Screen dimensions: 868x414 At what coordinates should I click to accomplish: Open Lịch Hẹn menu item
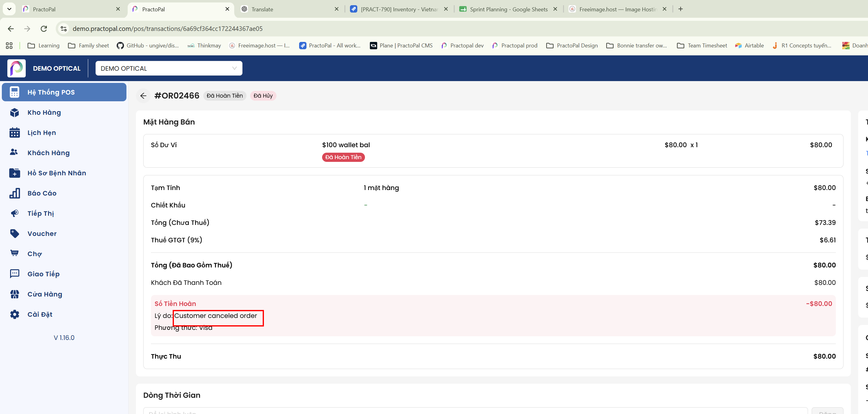[64, 133]
